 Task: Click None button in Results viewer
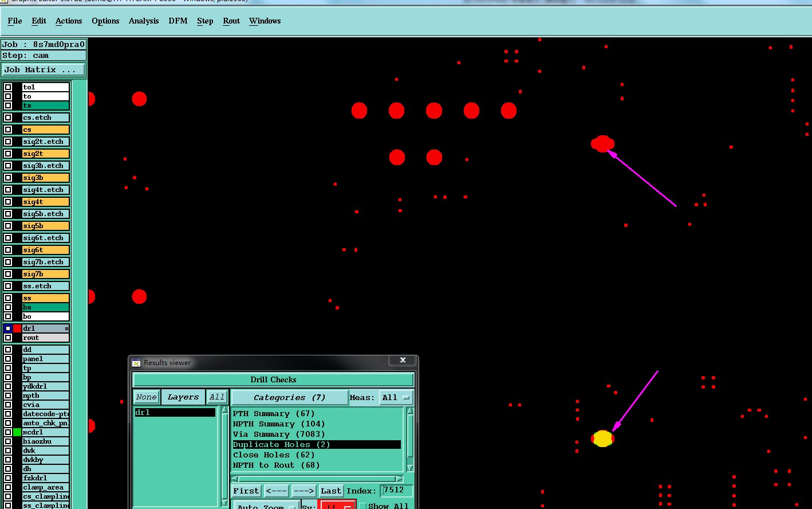coord(146,397)
